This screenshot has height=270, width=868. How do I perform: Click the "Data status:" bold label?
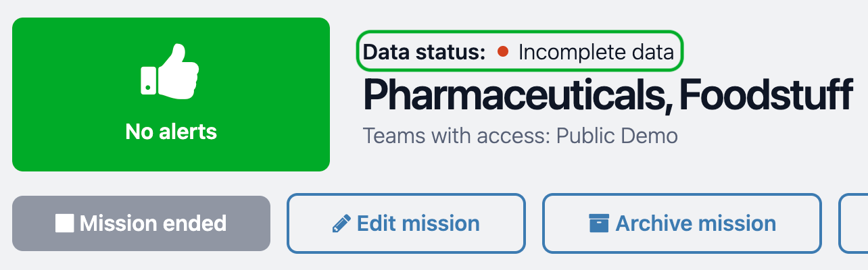pyautogui.click(x=424, y=53)
